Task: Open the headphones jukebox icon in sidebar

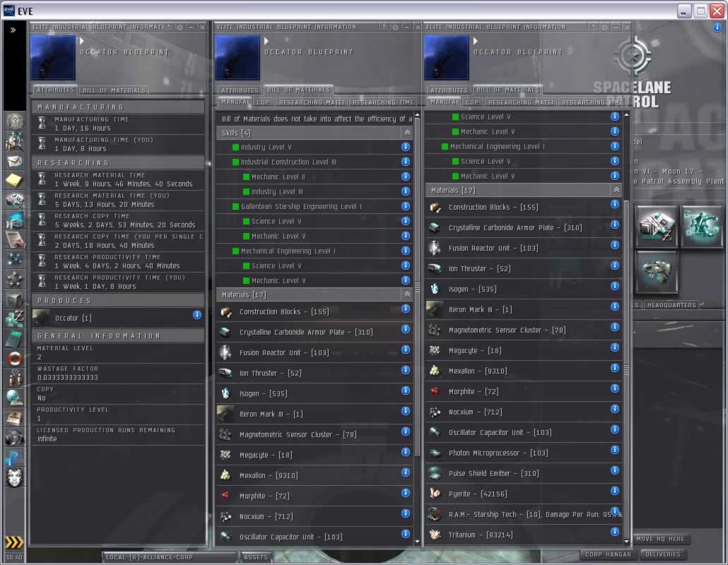Action: click(14, 437)
